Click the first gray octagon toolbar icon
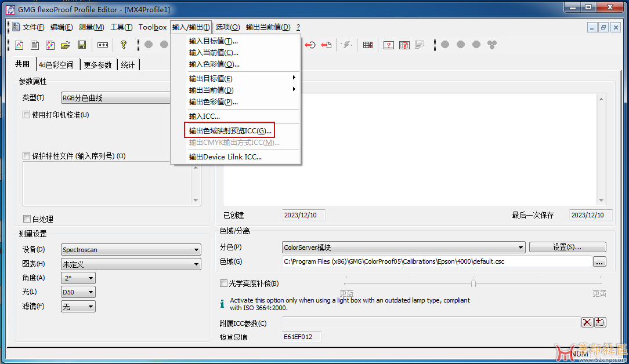 point(149,45)
